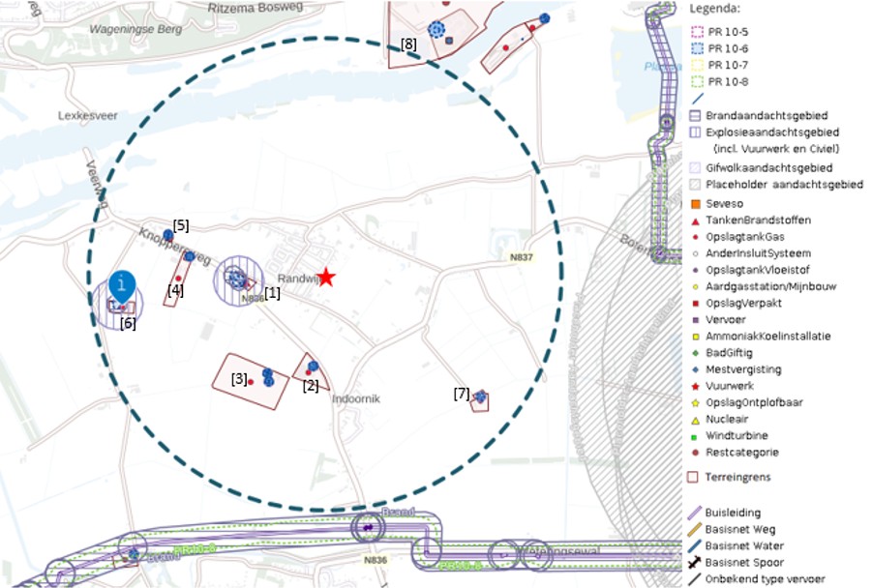Click the red TankenBrandstoffen triangle legend icon
The width and height of the screenshot is (872, 588).
click(695, 221)
